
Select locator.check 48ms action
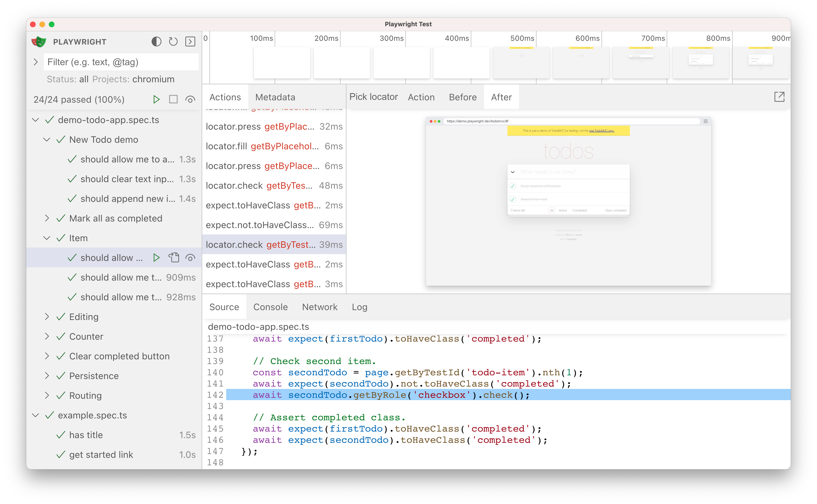pos(274,186)
